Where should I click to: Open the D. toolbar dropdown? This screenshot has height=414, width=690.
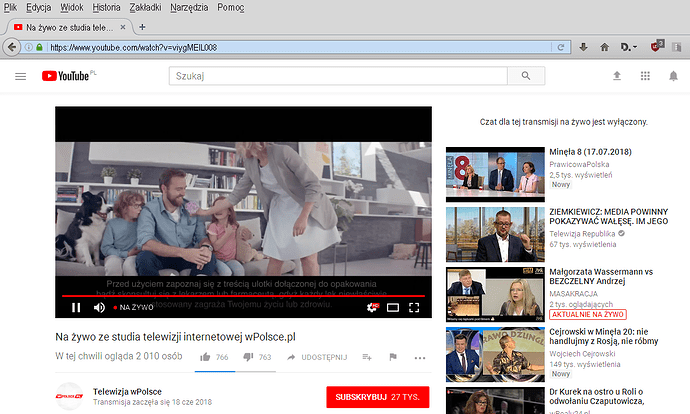(x=629, y=47)
